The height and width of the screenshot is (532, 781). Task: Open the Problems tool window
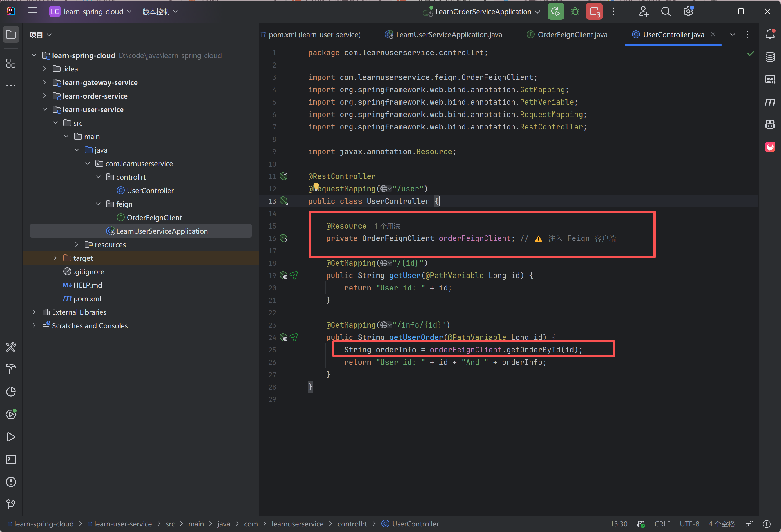pos(11,482)
